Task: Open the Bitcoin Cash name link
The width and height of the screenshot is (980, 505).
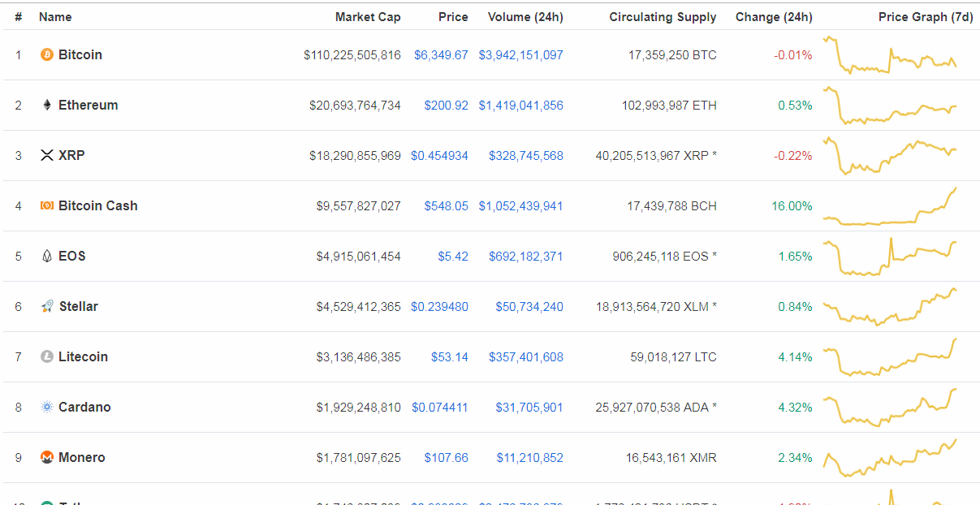Action: pyautogui.click(x=98, y=206)
